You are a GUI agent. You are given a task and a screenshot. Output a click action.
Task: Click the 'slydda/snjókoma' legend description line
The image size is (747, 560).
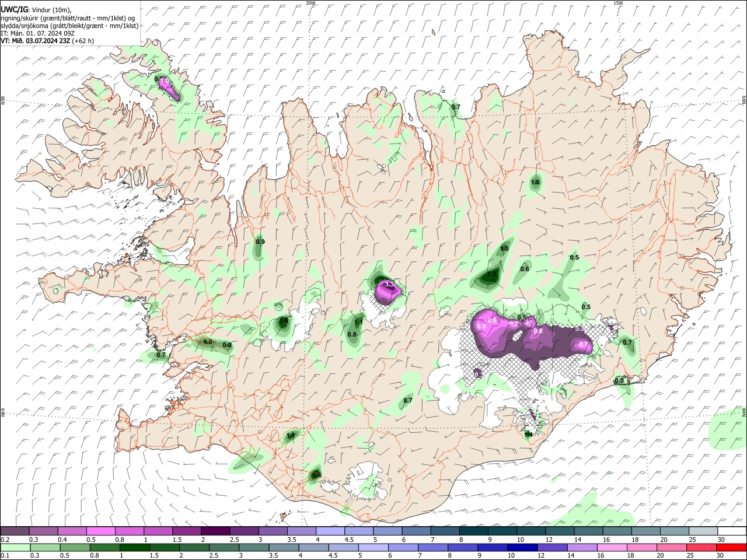pos(69,26)
